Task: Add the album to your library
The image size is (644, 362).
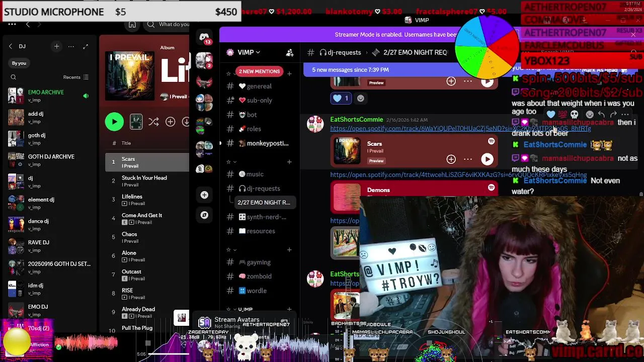Action: click(170, 122)
